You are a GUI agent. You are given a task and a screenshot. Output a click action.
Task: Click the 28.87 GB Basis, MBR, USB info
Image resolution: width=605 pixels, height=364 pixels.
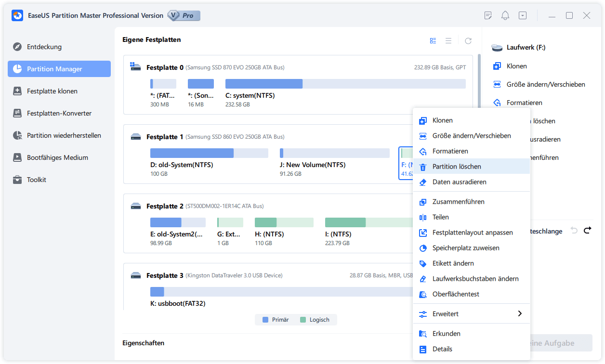381,275
